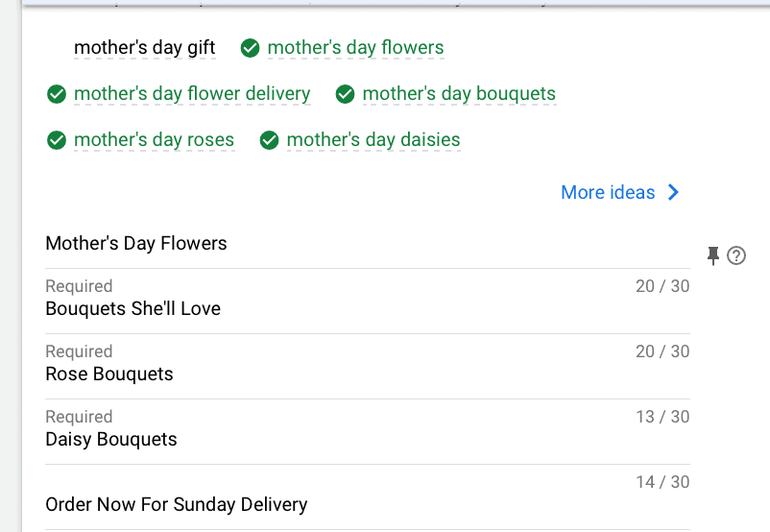Click the checkmark beside mother's day flowers
The height and width of the screenshot is (532, 770).
[250, 48]
